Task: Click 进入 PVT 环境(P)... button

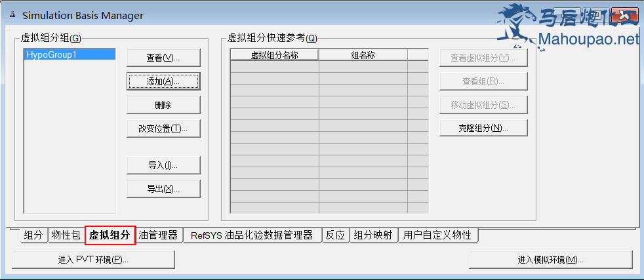Action: (x=93, y=260)
